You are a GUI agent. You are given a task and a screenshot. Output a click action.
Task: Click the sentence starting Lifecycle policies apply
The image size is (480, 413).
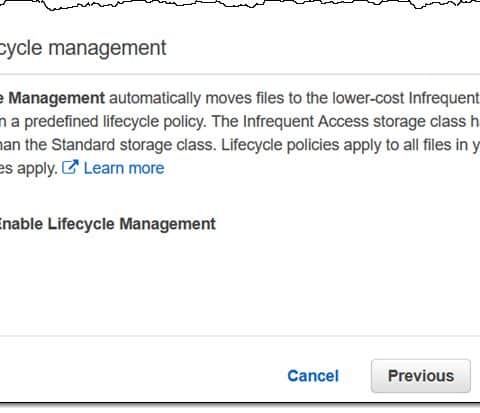pyautogui.click(x=350, y=145)
